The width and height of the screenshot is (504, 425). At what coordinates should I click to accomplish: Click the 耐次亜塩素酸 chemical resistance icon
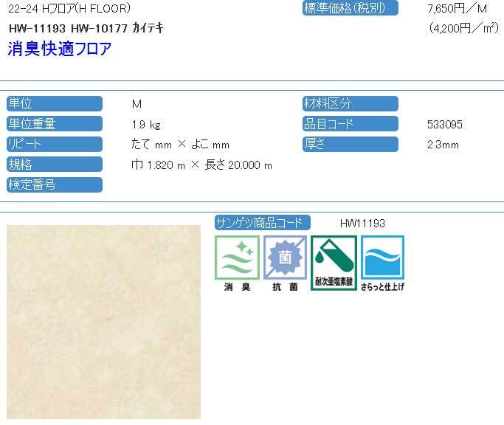point(334,263)
